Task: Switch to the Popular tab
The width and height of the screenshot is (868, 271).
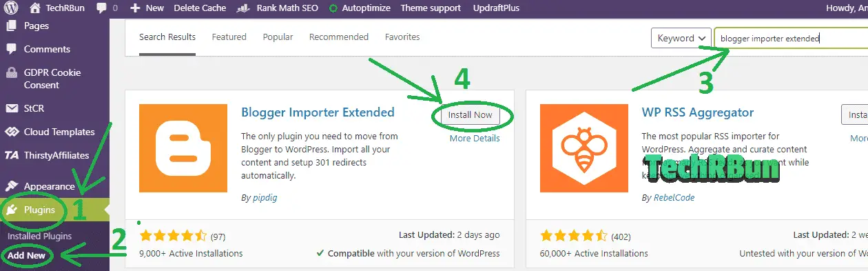Action: tap(278, 37)
